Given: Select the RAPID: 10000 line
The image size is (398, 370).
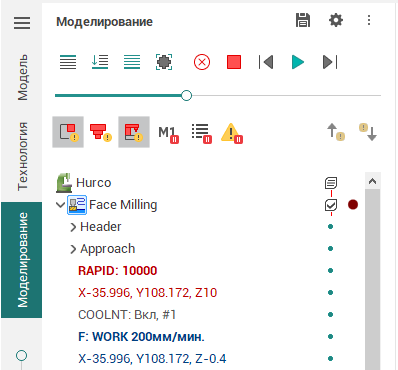Looking at the screenshot, I should pos(117,271).
